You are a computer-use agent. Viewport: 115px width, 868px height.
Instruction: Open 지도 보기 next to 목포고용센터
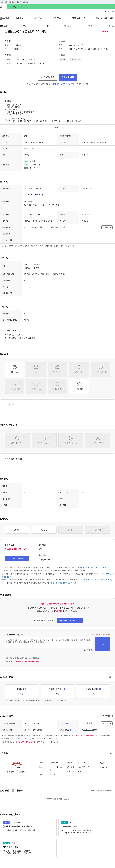coord(107,723)
